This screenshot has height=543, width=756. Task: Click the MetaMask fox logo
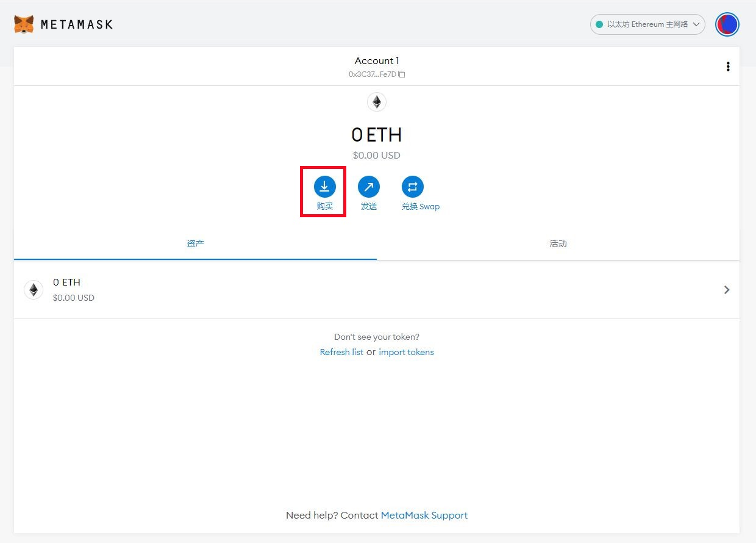click(24, 24)
